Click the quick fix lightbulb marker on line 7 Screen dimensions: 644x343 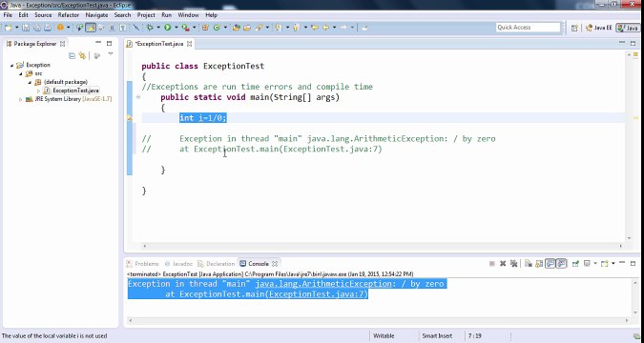tap(130, 118)
